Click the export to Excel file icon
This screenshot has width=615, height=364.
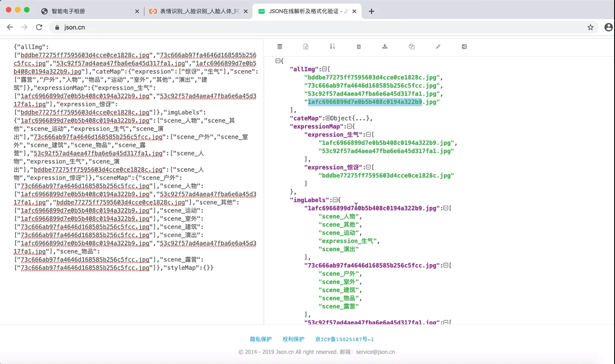point(306,47)
